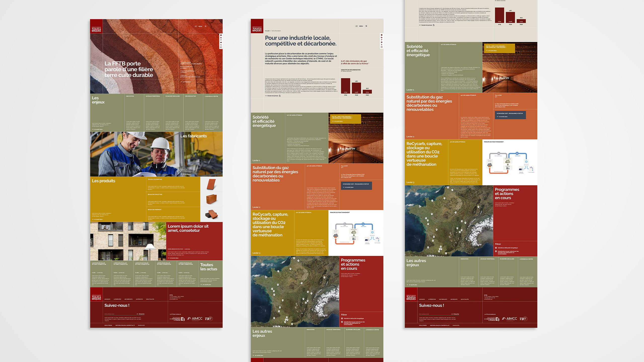Click the Accueil breadcrumb on the middle page
This screenshot has width=644, height=362.
pos(267,31)
